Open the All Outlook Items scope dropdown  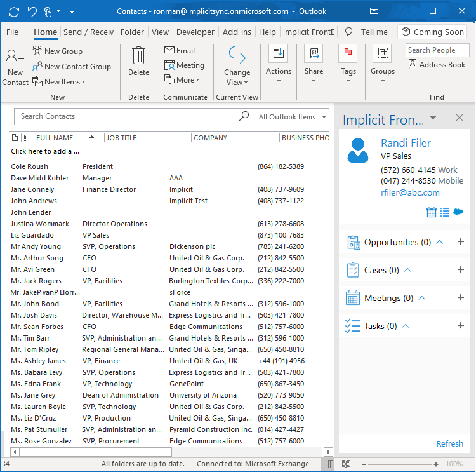[324, 117]
